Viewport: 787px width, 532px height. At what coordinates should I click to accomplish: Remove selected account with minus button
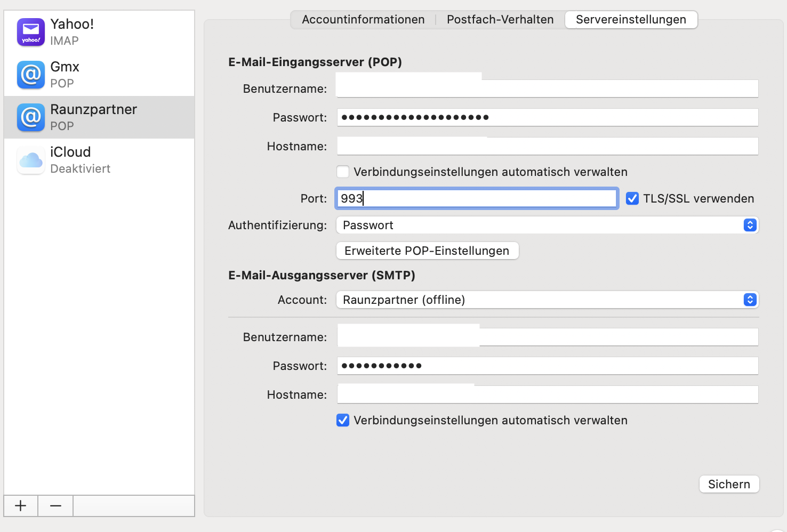point(55,505)
